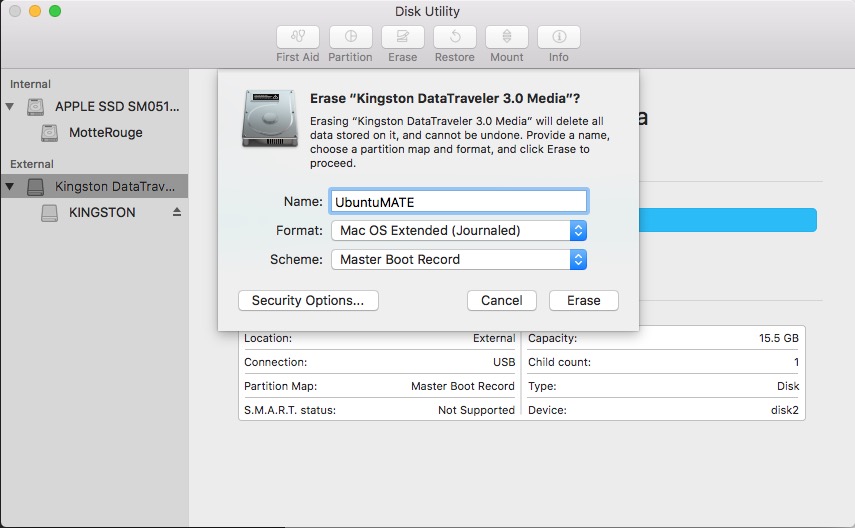Select Kingston DataTrav... in sidebar
Viewport: 855px width, 528px height.
click(x=115, y=187)
